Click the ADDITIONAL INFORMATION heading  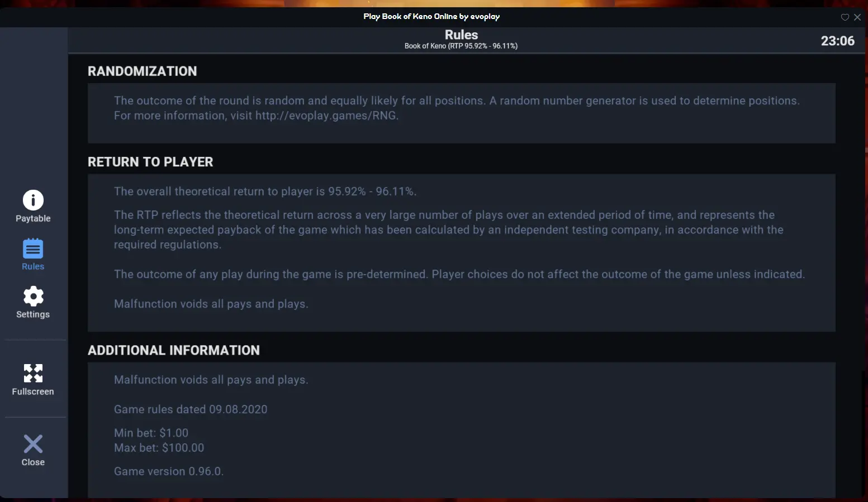(x=174, y=350)
